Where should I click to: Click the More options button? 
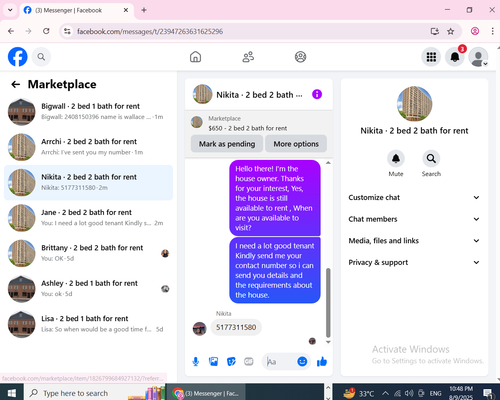point(296,144)
